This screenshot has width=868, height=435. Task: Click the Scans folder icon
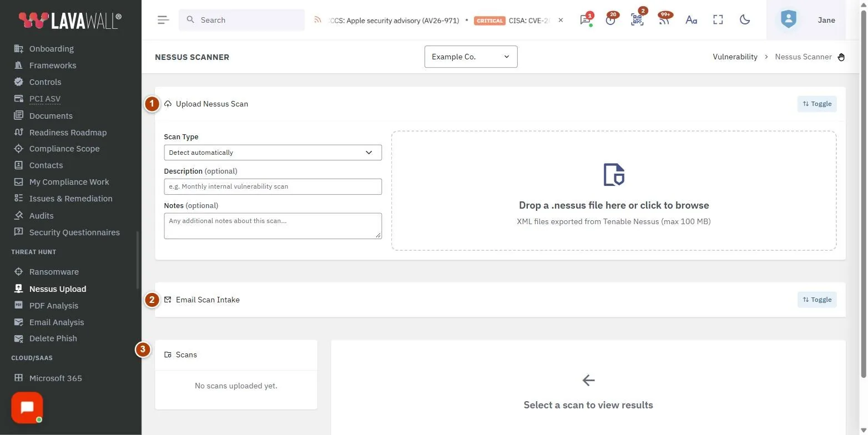(168, 355)
